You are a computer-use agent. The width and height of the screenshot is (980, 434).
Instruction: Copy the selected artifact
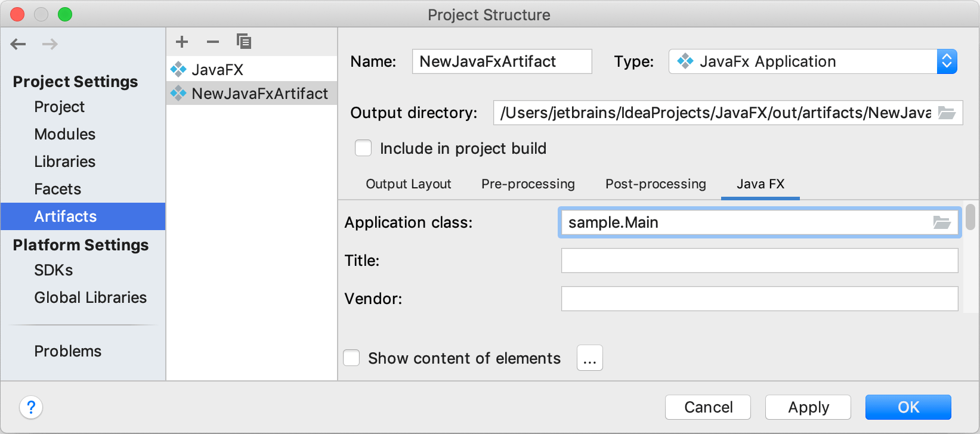(x=244, y=42)
